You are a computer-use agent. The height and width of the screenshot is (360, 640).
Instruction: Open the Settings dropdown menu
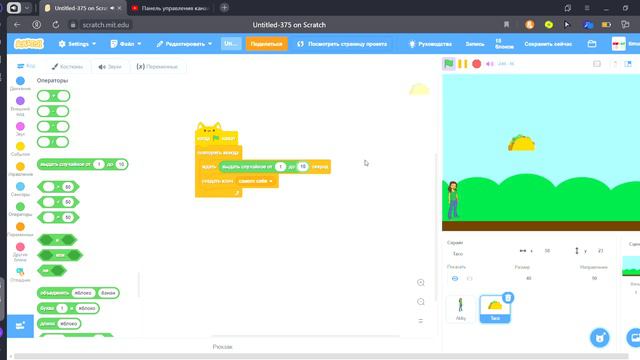(x=77, y=44)
